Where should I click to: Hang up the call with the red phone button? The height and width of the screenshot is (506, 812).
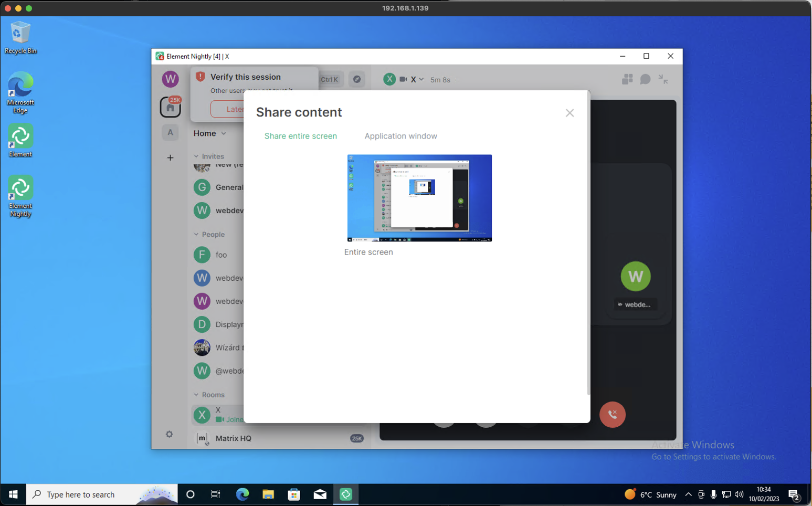pos(613,415)
